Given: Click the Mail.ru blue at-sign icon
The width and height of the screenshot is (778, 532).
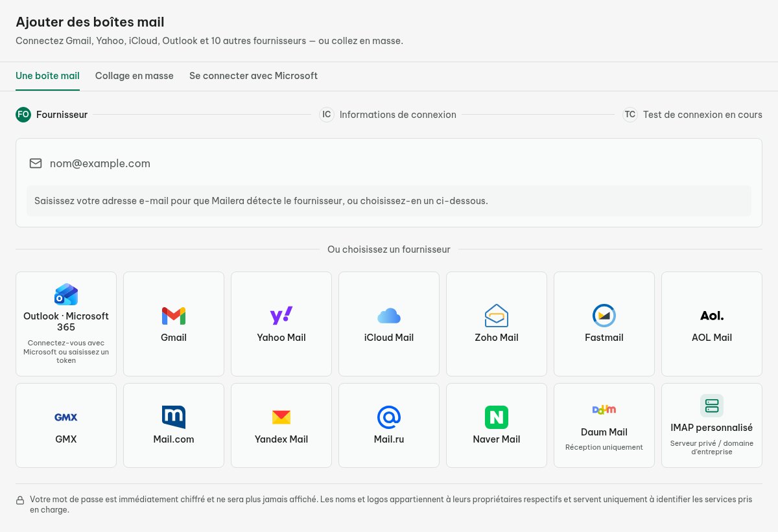Looking at the screenshot, I should [389, 417].
